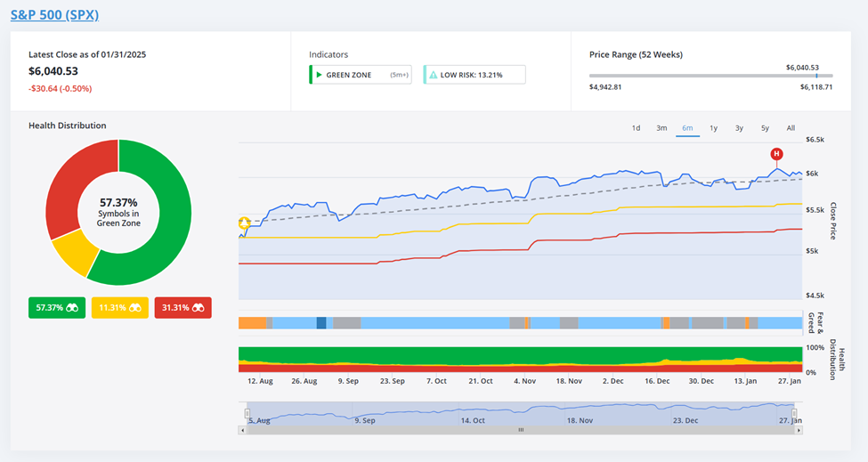Click the navigator scrollbar right arrow
This screenshot has height=462, width=868.
coord(799,430)
